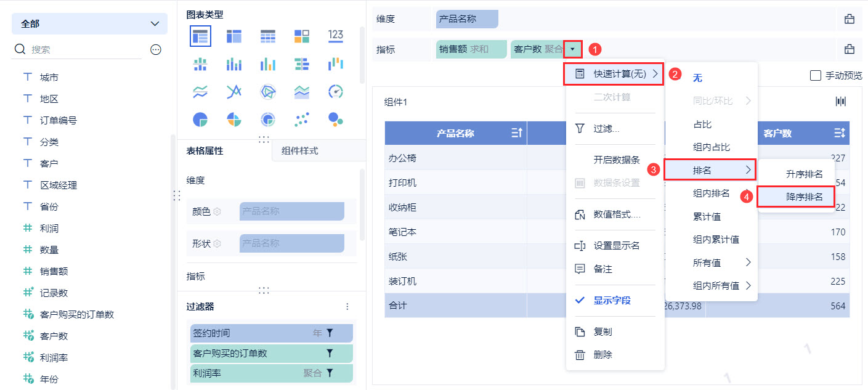Click the gear icon beside 颜色
The width and height of the screenshot is (868, 390).
tap(217, 211)
